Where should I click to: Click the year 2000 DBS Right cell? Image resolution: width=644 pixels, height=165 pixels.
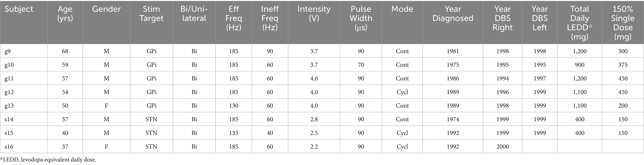502,147
